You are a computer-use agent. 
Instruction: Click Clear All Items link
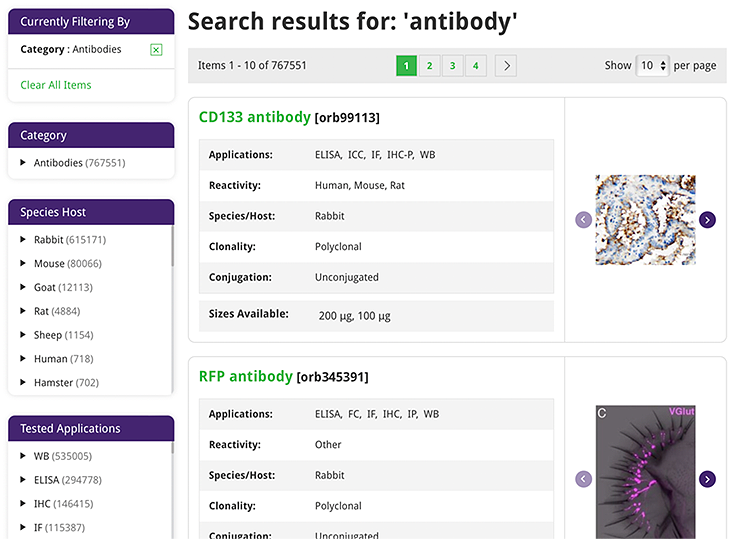pos(56,85)
